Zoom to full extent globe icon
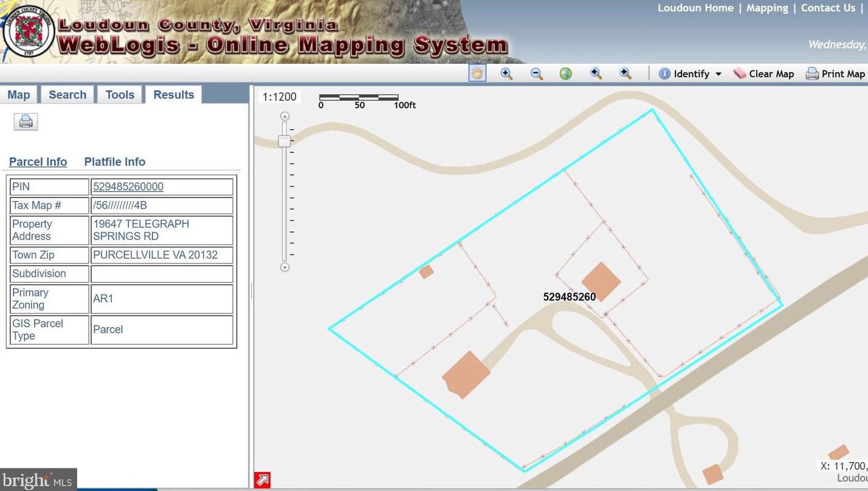Screen dimensions: 868x491 point(566,74)
